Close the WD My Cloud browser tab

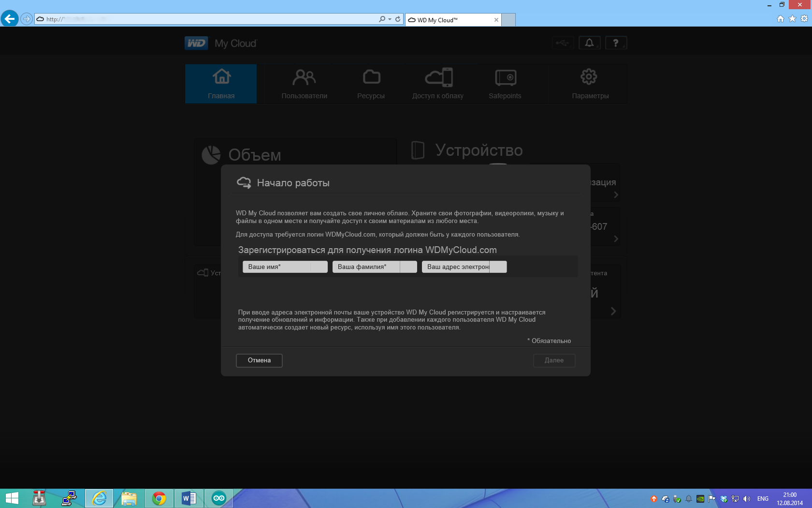point(496,20)
